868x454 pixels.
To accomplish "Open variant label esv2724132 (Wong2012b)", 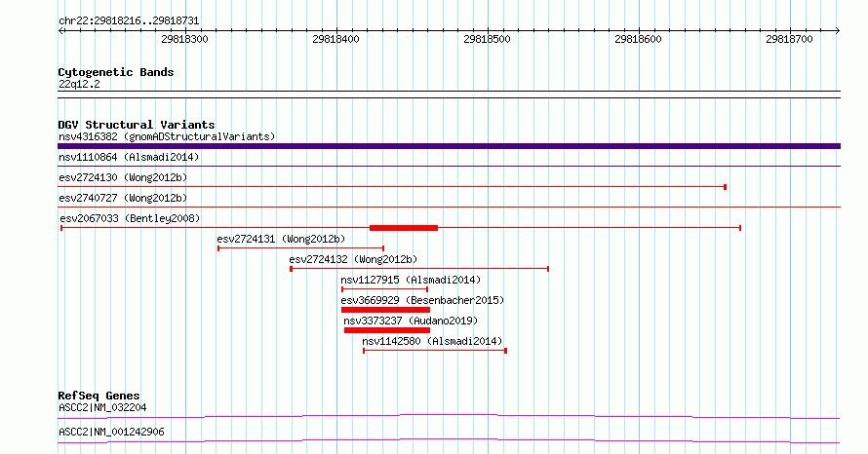I will 353,259.
